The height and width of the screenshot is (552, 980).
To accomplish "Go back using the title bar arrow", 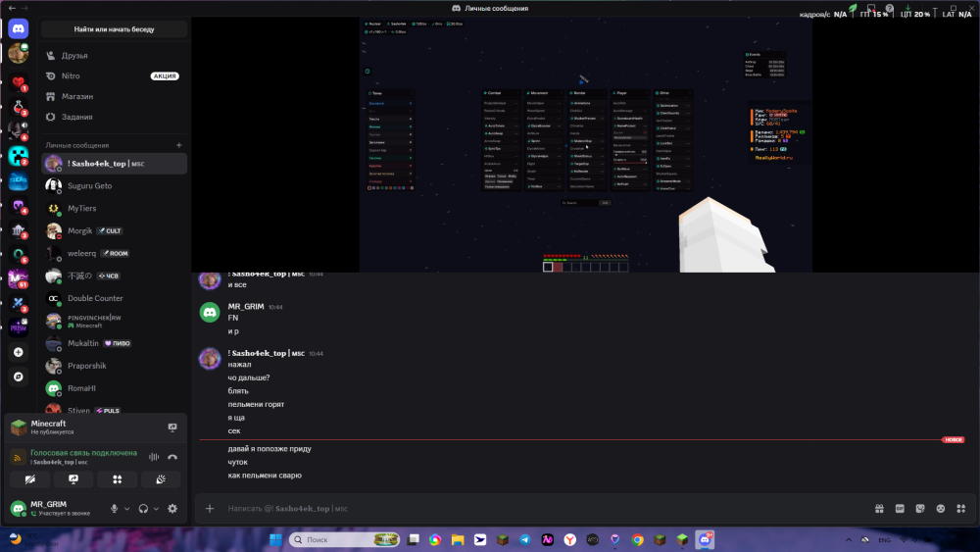I will tap(12, 8).
